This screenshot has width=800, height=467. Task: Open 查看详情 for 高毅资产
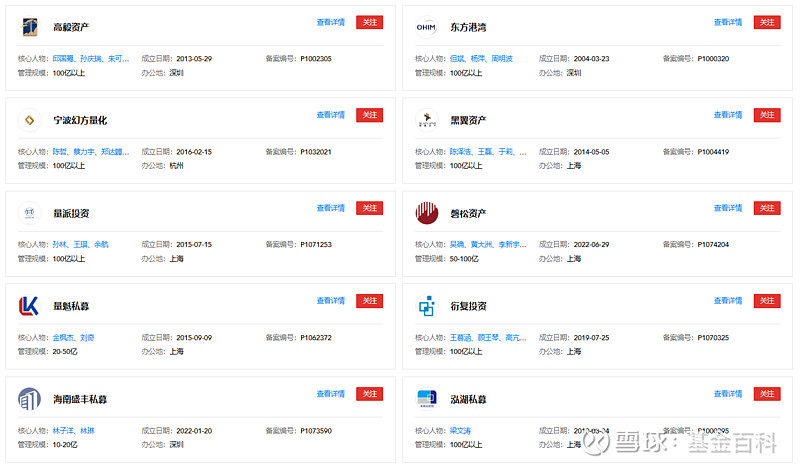click(331, 22)
